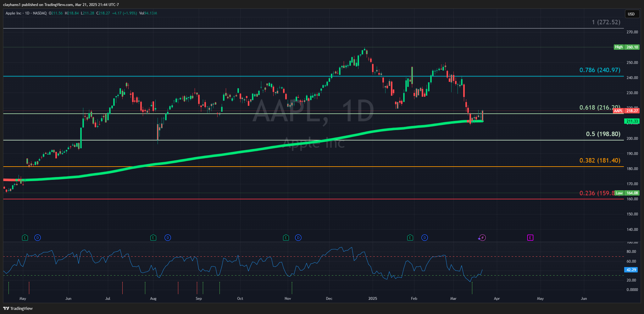Viewport: 644px width, 314px height.
Task: Click the TradingView logo at bottom left
Action: click(18, 308)
